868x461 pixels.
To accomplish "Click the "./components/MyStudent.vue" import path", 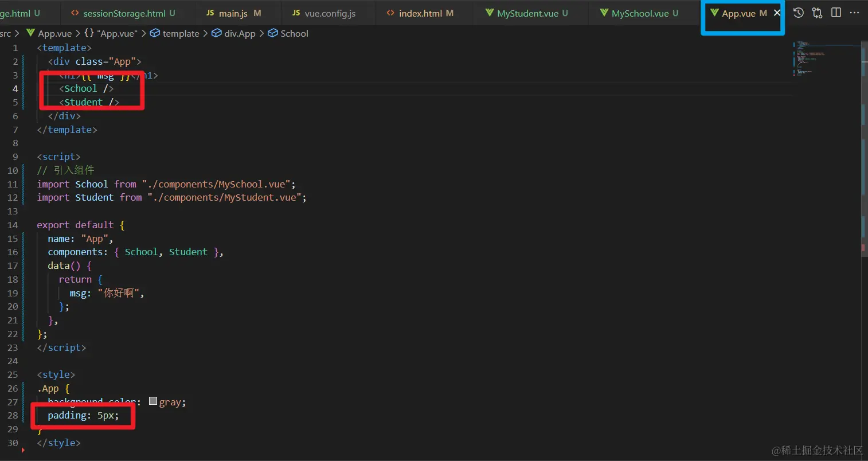I will [226, 197].
